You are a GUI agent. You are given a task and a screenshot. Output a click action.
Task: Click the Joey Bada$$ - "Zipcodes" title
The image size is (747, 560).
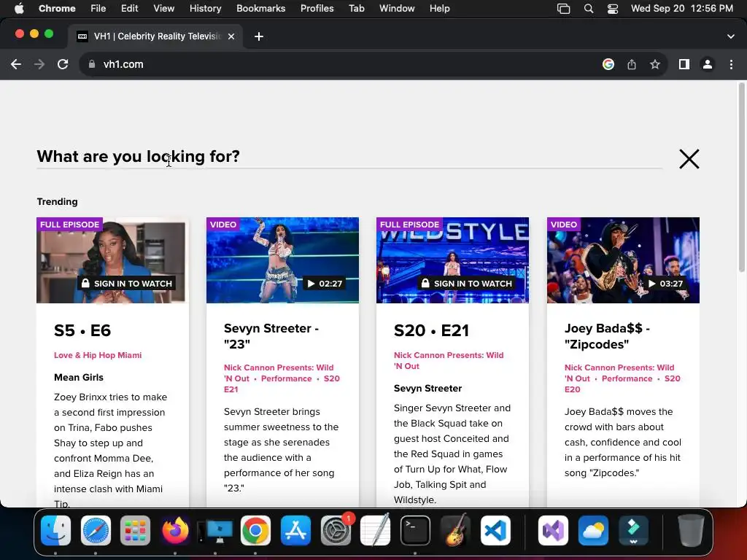pos(608,336)
